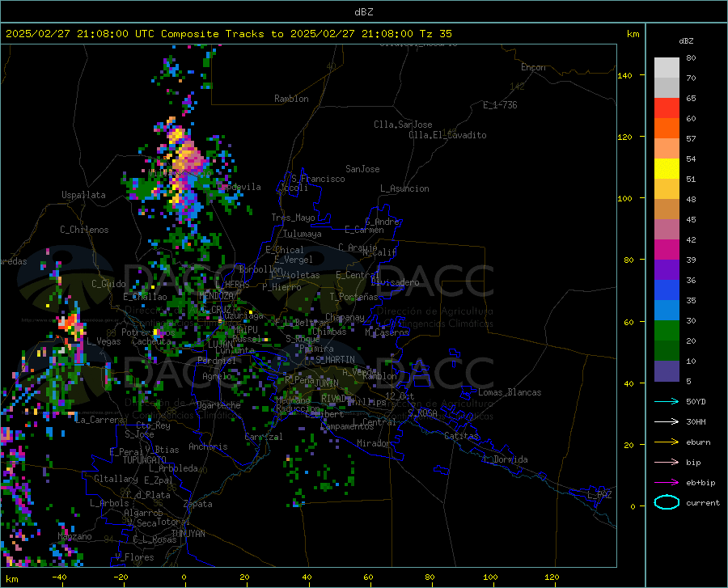Click the 'S_Francisco' map label
The height and width of the screenshot is (588, 728).
coord(318,179)
